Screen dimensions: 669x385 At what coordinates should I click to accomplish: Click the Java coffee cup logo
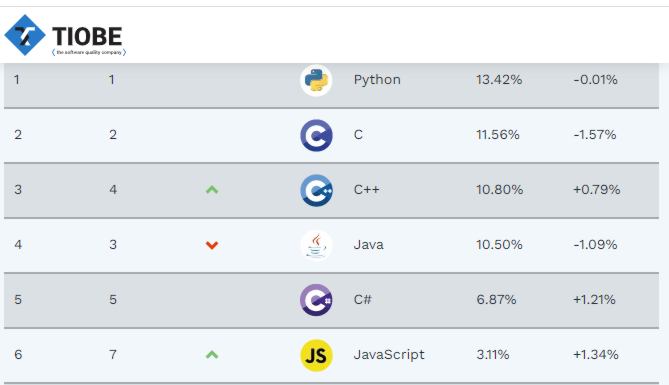pyautogui.click(x=316, y=245)
